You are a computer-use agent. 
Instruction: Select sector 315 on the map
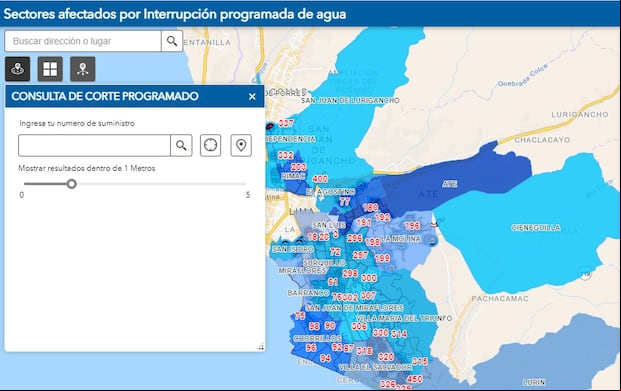[x=420, y=361]
